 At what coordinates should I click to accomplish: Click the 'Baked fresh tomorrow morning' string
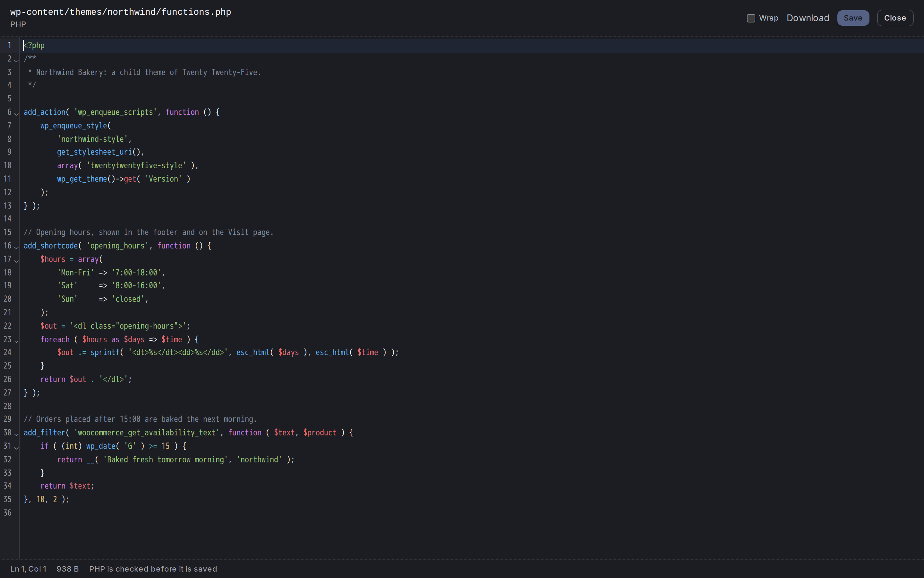[165, 460]
